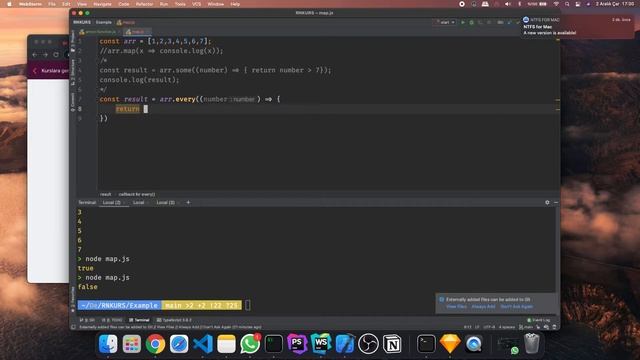Click the terminal prompt input cursor

247,305
